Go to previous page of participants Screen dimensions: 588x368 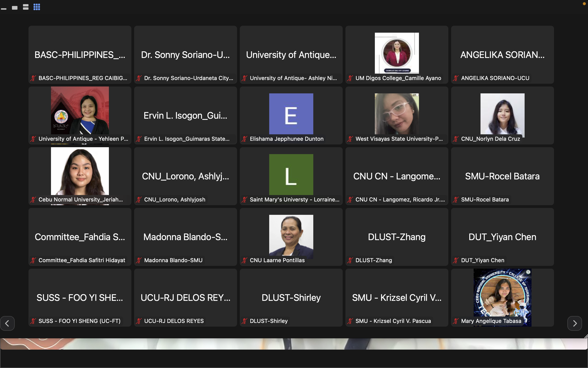[x=7, y=323]
